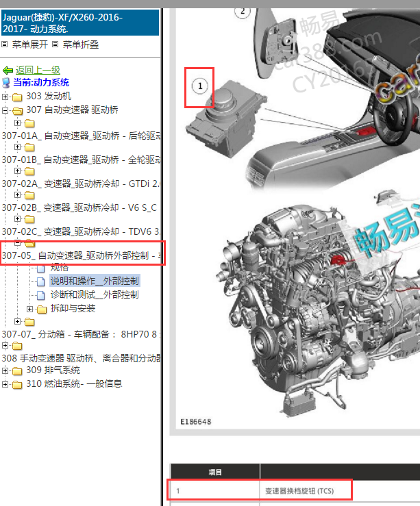The image size is (420, 506).
Task: Click the 项目 table header
Action: click(x=215, y=472)
